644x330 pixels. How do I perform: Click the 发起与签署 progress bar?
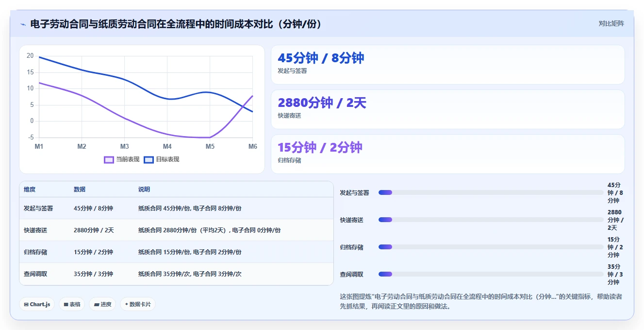tap(491, 192)
